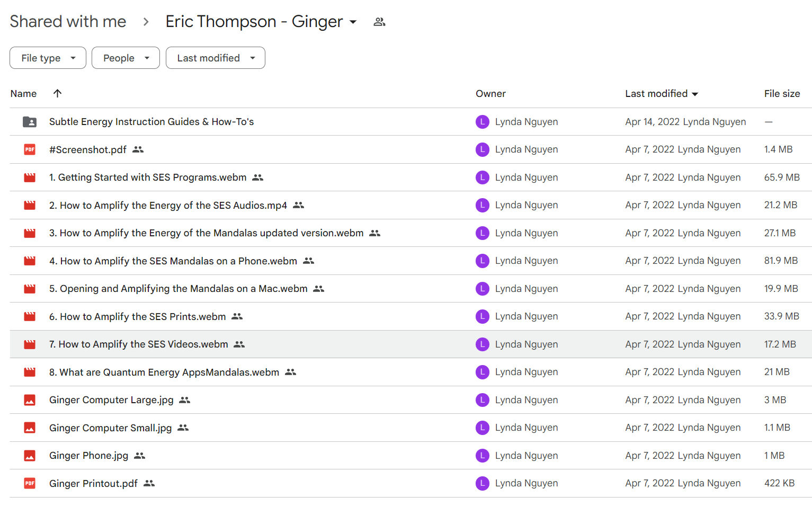Select Ginger Phone.jpg file name
Image resolution: width=812 pixels, height=515 pixels.
click(x=89, y=456)
